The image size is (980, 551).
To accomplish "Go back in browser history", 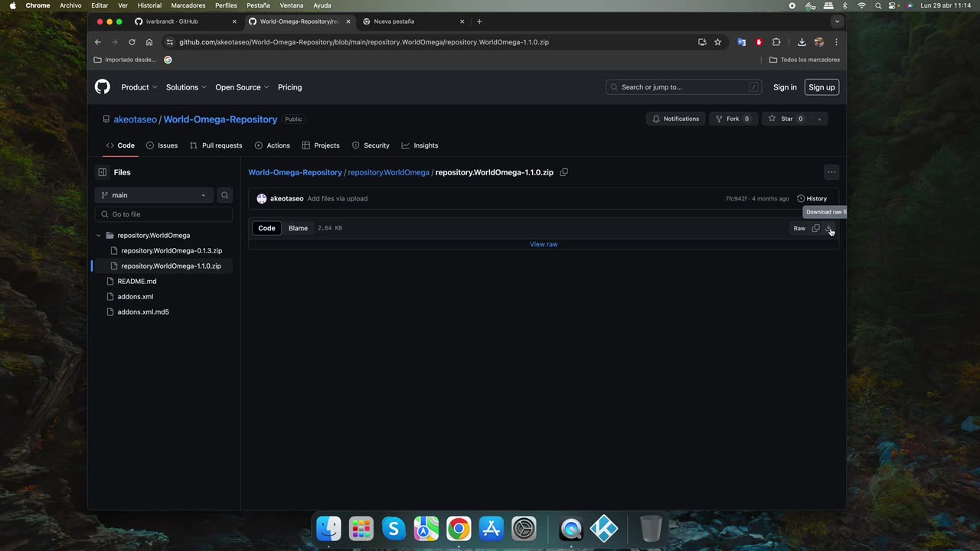I will tap(97, 42).
